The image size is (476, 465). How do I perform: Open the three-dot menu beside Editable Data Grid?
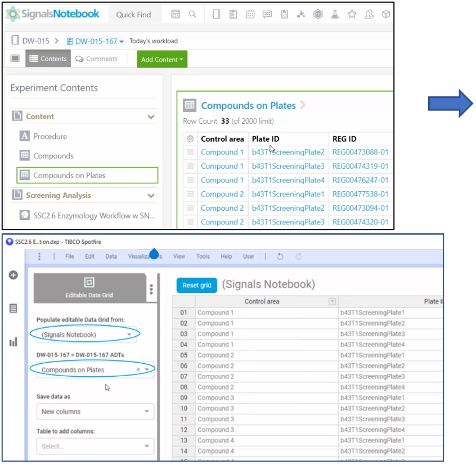tap(151, 290)
